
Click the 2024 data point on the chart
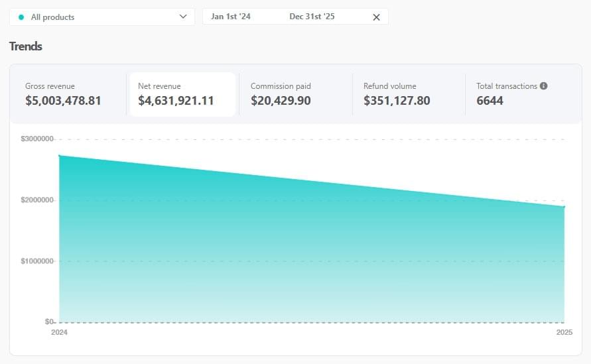(x=60, y=156)
